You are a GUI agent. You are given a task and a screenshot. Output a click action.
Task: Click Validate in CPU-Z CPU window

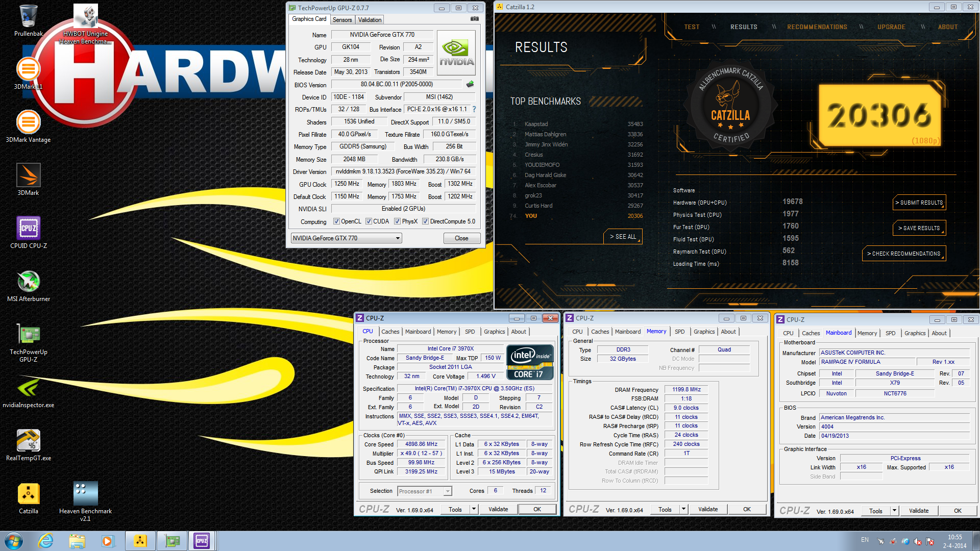[x=498, y=509]
